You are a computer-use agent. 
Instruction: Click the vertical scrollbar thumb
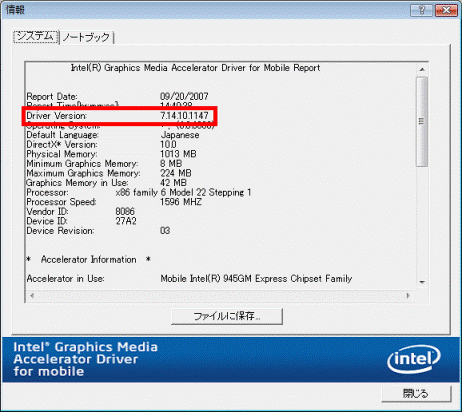(x=422, y=121)
